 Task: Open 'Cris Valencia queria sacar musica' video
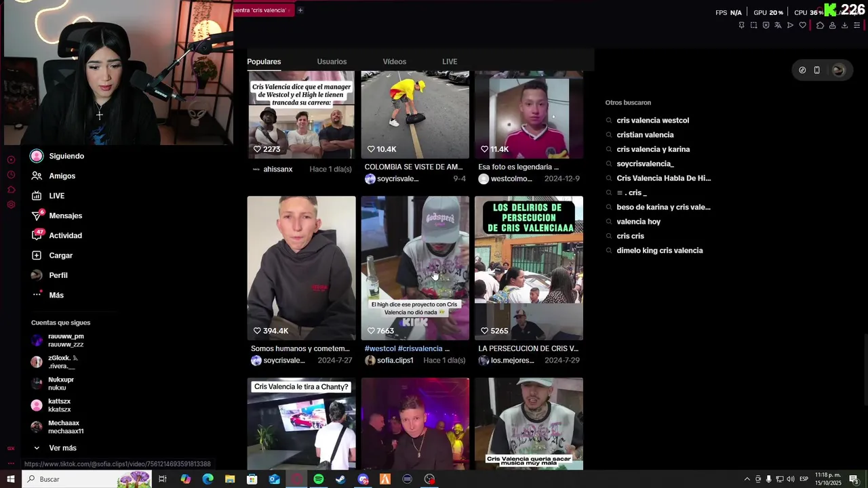click(x=529, y=424)
